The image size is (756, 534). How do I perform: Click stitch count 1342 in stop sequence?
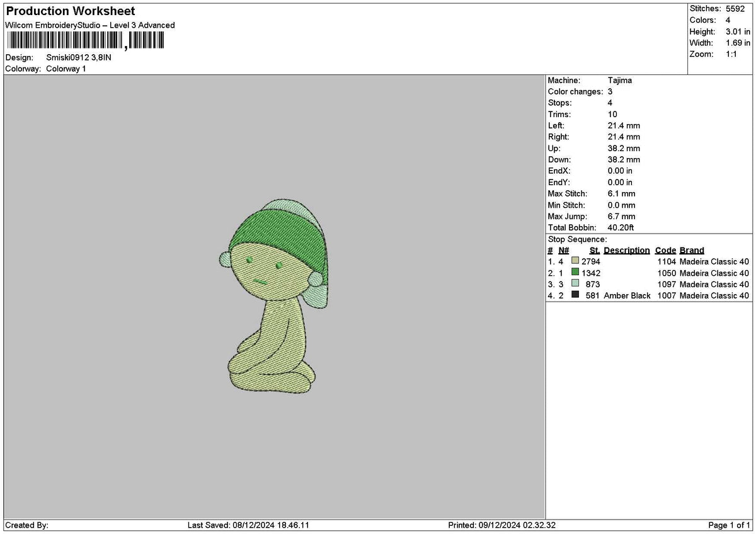click(x=591, y=273)
